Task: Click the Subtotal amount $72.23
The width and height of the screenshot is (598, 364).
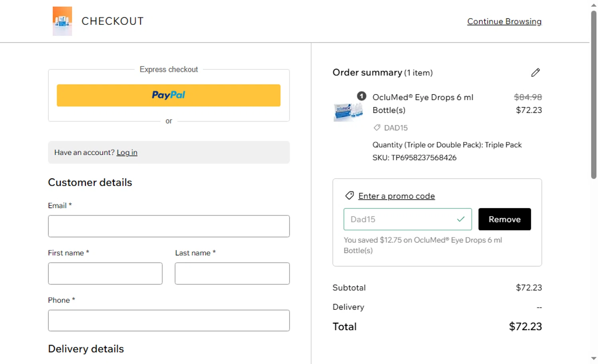Action: coord(529,287)
